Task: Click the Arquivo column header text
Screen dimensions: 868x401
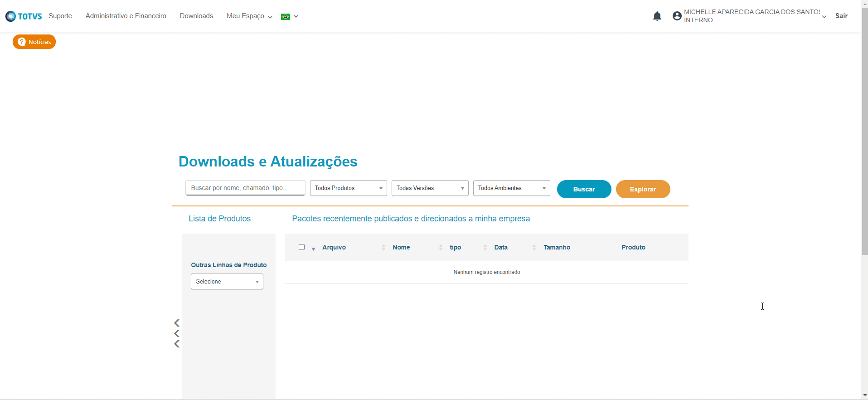Action: pyautogui.click(x=334, y=247)
